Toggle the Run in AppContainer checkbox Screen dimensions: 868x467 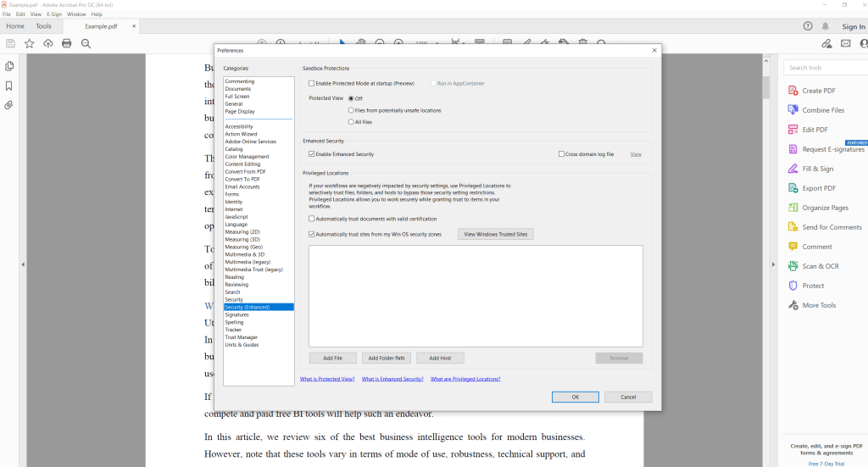pos(433,84)
